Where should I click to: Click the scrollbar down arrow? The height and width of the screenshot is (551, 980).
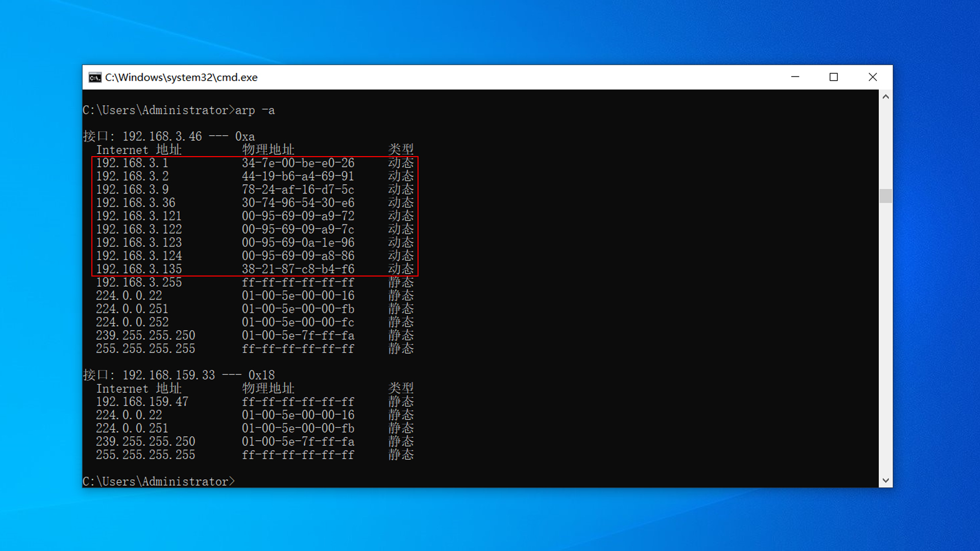click(886, 480)
